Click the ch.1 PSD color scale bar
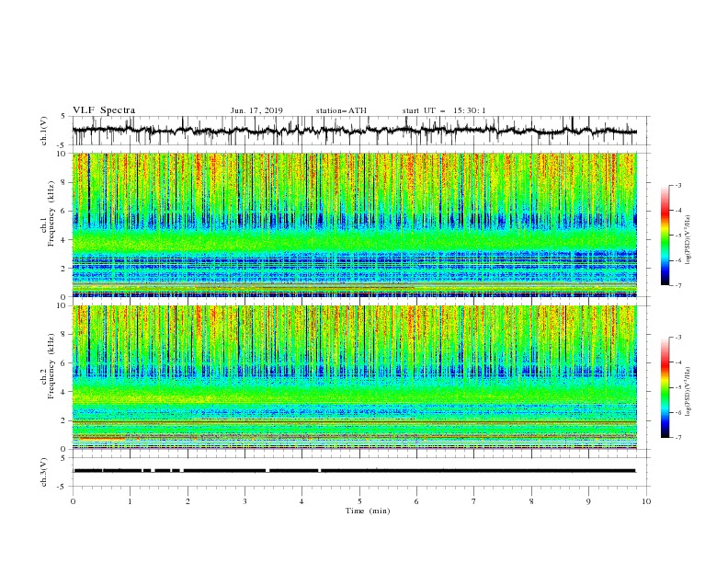 [x=665, y=236]
